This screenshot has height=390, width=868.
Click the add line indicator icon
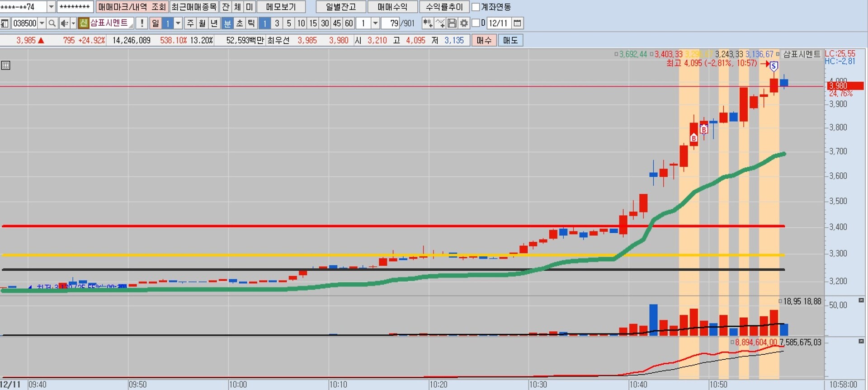(440, 23)
